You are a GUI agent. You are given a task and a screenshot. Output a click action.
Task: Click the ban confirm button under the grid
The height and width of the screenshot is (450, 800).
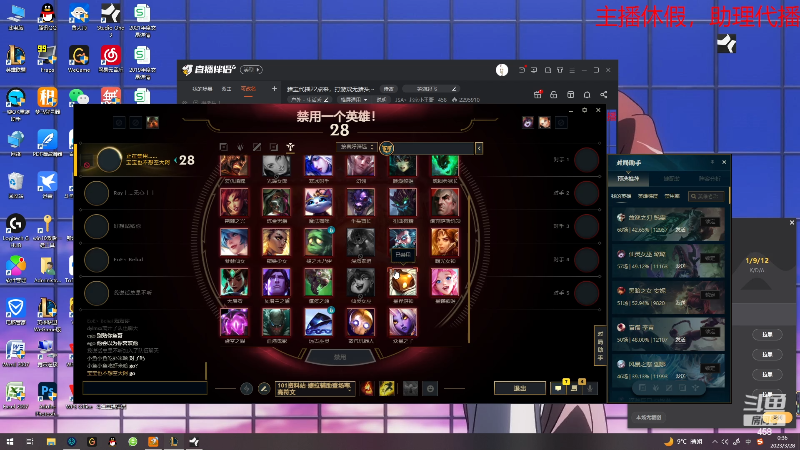pyautogui.click(x=340, y=357)
